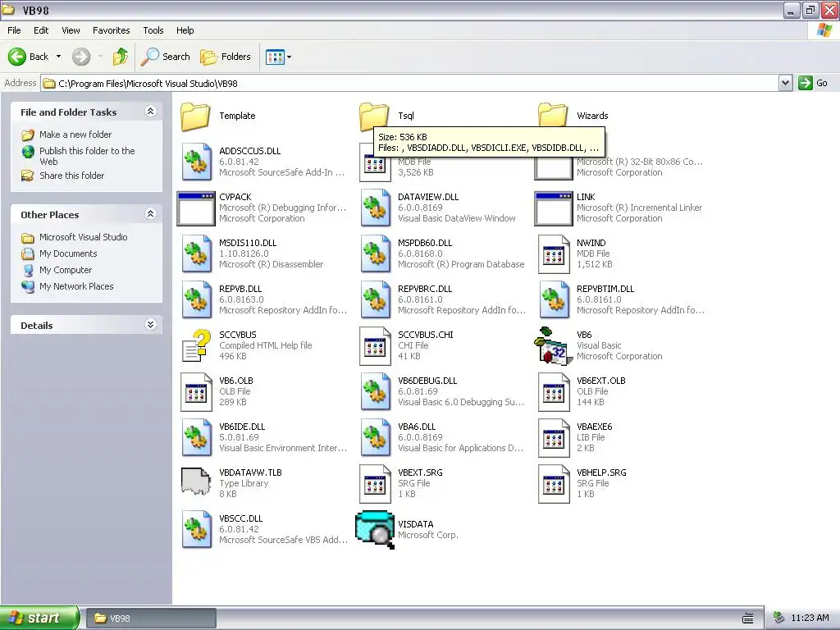The width and height of the screenshot is (840, 630).
Task: Open My Documents from Other Places
Action: pyautogui.click(x=68, y=253)
